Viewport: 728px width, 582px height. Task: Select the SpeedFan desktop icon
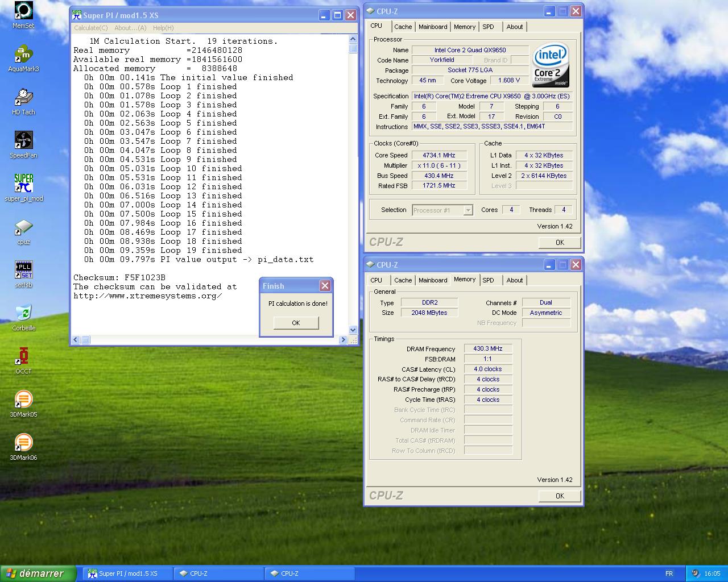23,145
